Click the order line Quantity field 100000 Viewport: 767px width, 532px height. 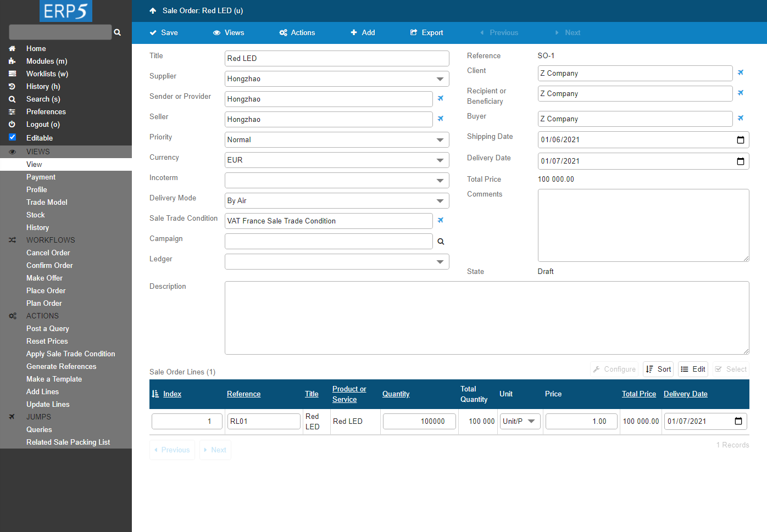[x=419, y=421]
